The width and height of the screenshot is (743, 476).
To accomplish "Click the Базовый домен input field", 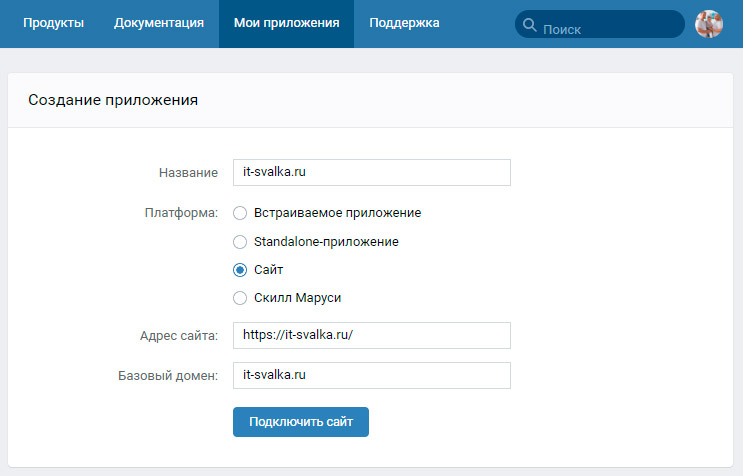I will click(x=372, y=376).
